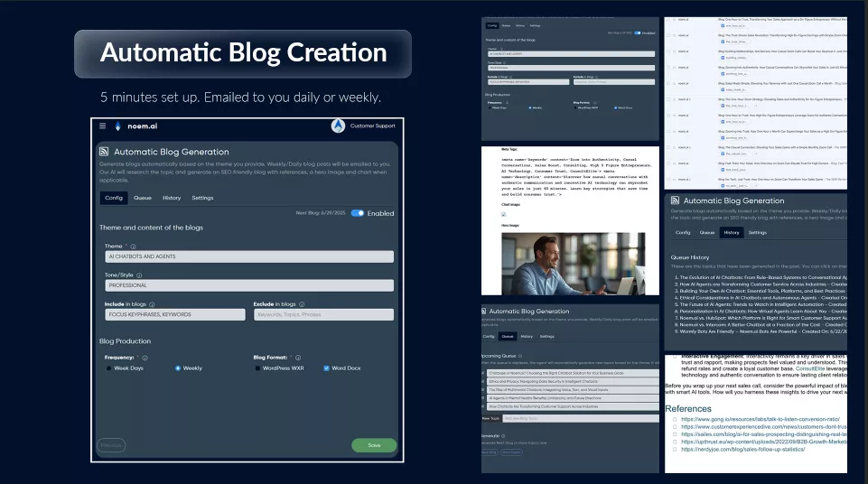Open the hamburger menu beside noem.ai
The image size is (868, 484).
click(102, 126)
